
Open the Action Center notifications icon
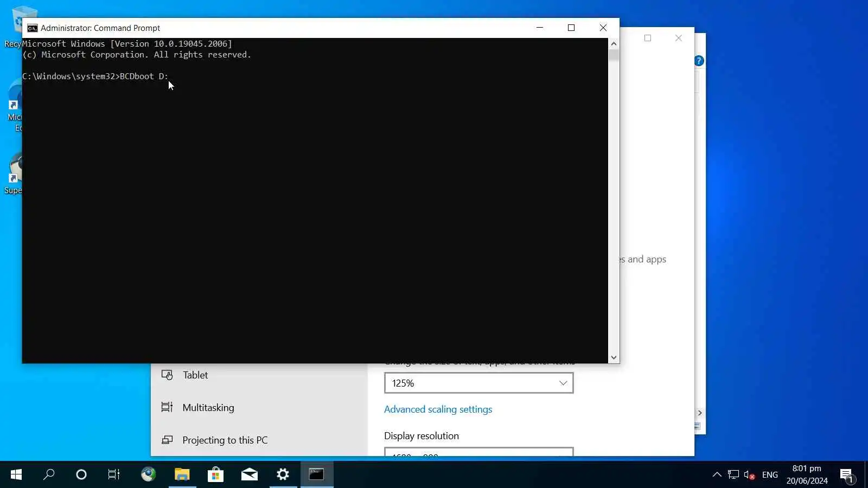pos(847,475)
